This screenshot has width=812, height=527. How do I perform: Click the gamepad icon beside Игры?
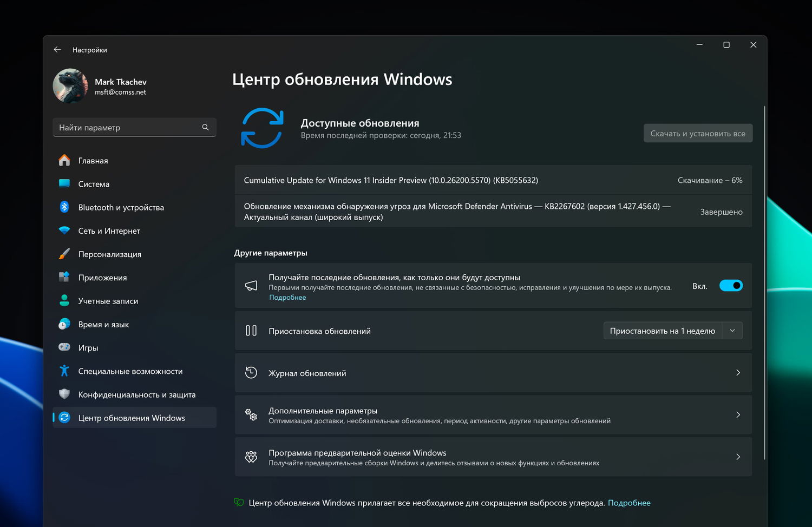point(64,347)
